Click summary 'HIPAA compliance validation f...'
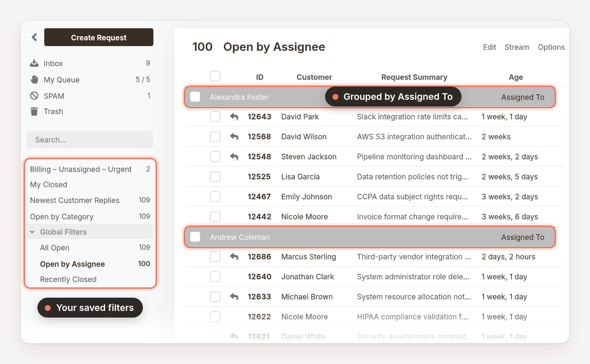Image resolution: width=590 pixels, height=364 pixels. coord(412,317)
